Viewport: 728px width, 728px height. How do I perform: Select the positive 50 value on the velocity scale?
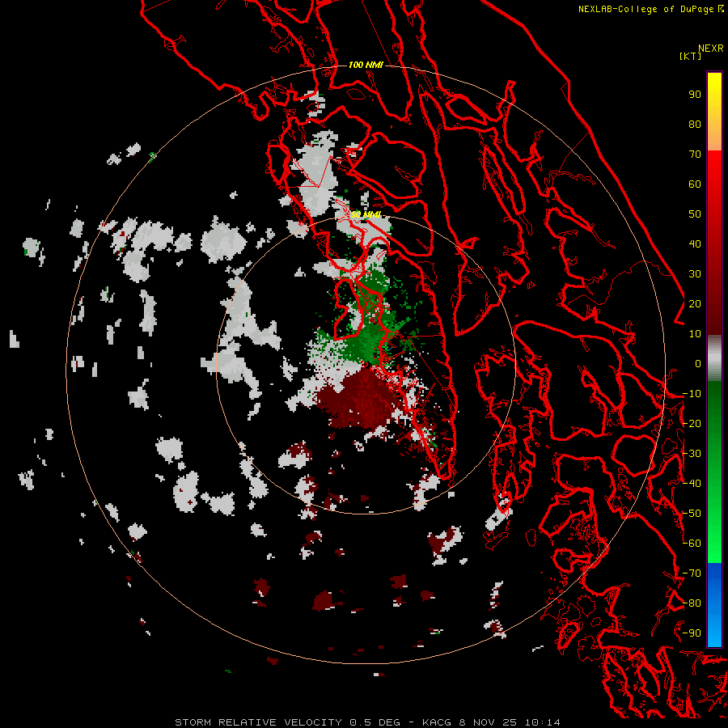click(695, 214)
